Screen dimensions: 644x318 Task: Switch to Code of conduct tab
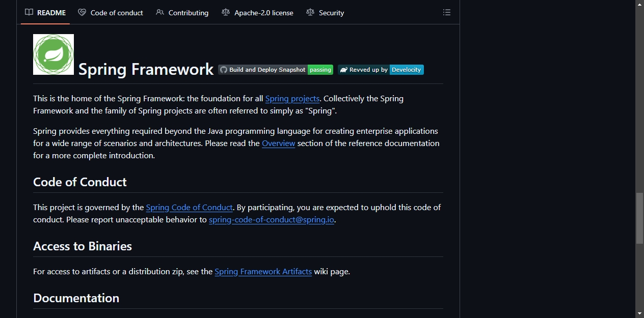[111, 13]
